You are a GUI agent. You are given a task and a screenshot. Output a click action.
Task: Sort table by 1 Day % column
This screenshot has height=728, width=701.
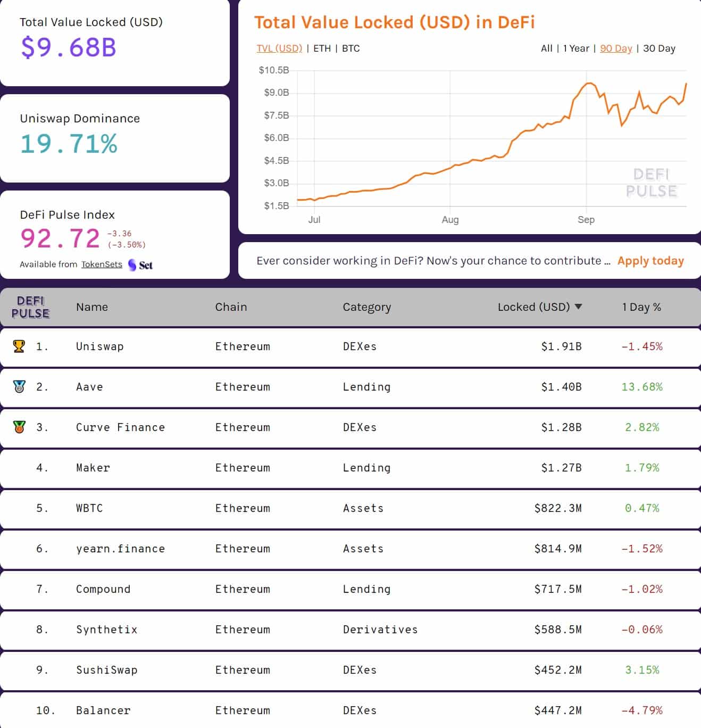[x=641, y=307]
